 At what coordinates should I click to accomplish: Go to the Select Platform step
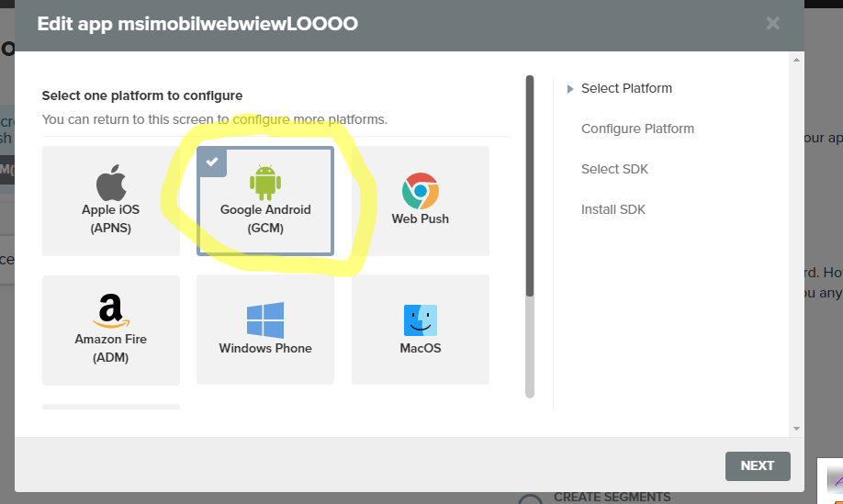click(x=626, y=88)
